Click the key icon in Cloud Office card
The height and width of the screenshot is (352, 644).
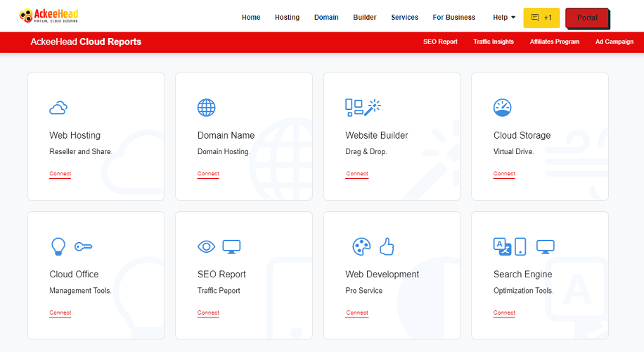[84, 246]
